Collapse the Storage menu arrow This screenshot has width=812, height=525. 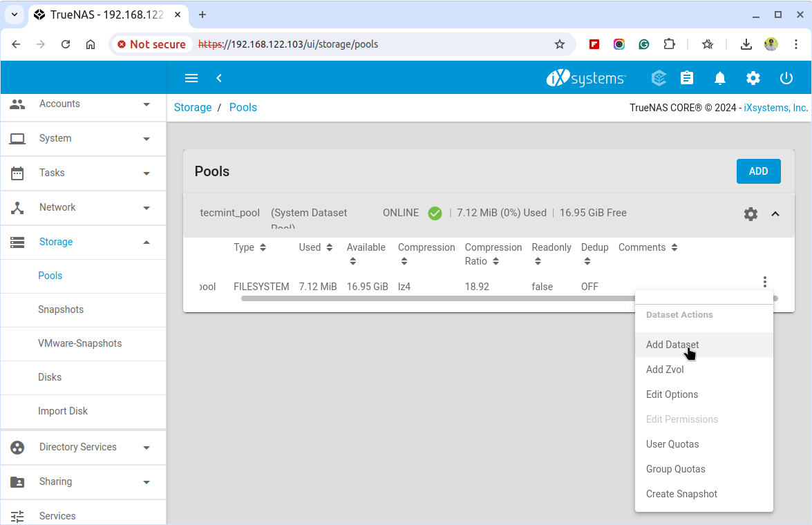pyautogui.click(x=147, y=242)
